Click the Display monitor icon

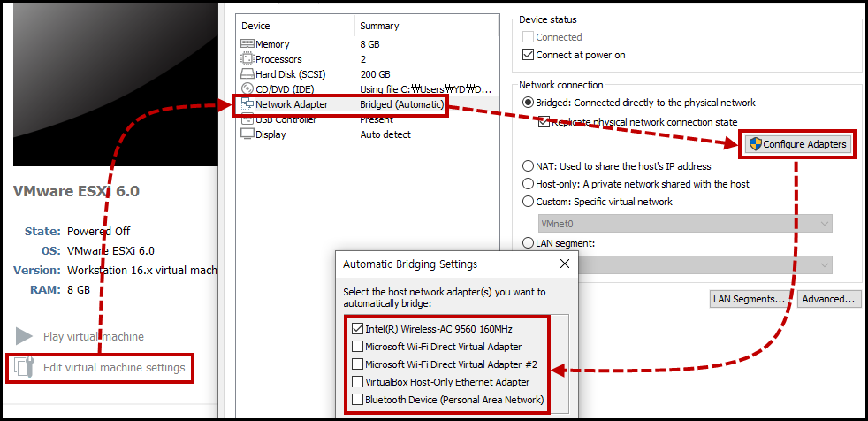pos(247,134)
